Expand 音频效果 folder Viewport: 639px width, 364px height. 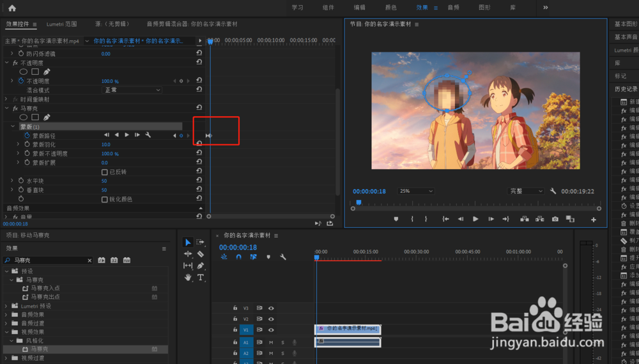pyautogui.click(x=6, y=314)
